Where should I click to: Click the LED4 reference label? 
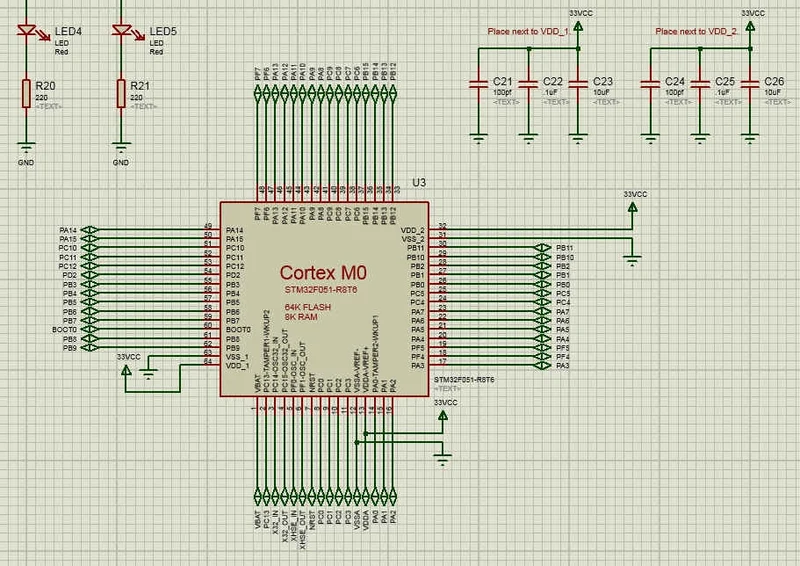(68, 31)
